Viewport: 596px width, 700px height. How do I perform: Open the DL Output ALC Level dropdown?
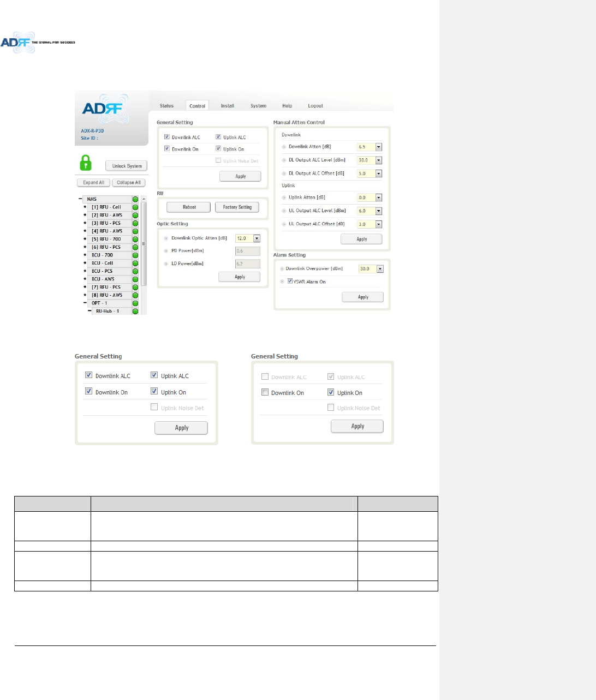click(379, 160)
